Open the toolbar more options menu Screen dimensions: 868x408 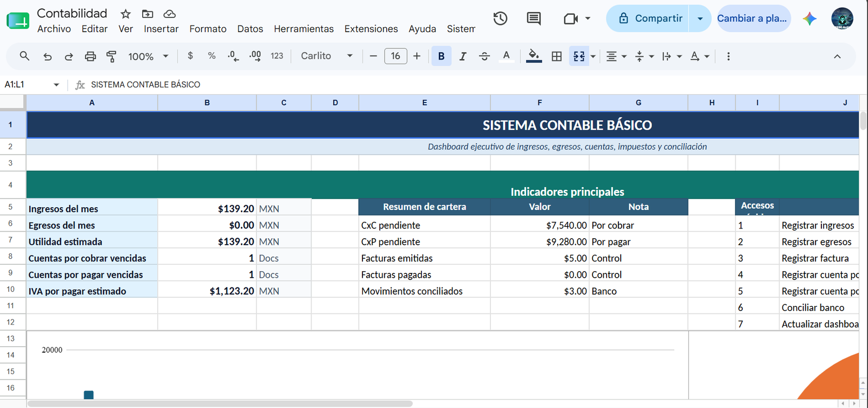(x=728, y=56)
